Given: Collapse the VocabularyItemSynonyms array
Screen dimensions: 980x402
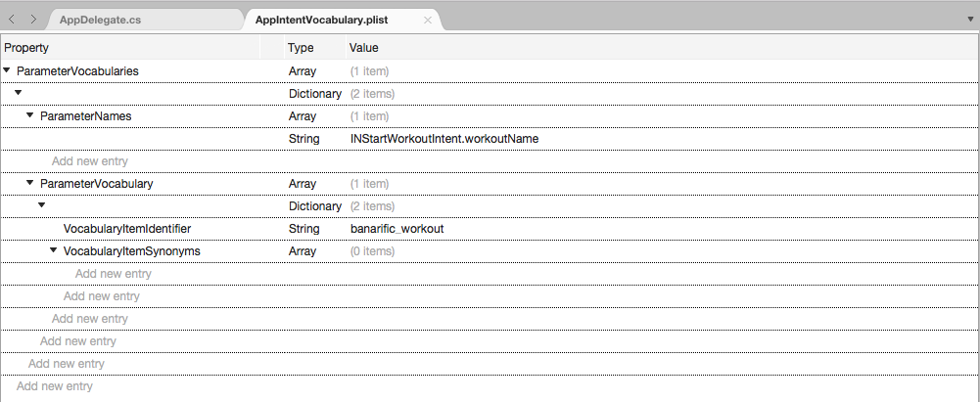Looking at the screenshot, I should pyautogui.click(x=53, y=250).
